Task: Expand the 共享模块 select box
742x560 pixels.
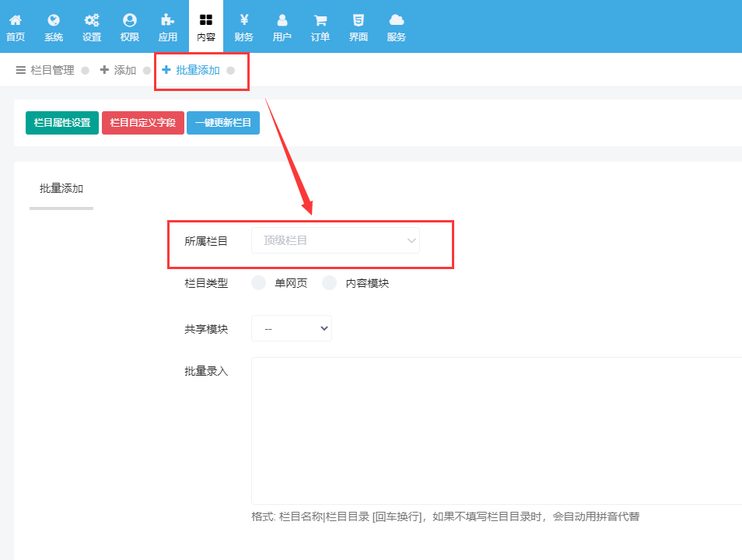Action: tap(292, 328)
